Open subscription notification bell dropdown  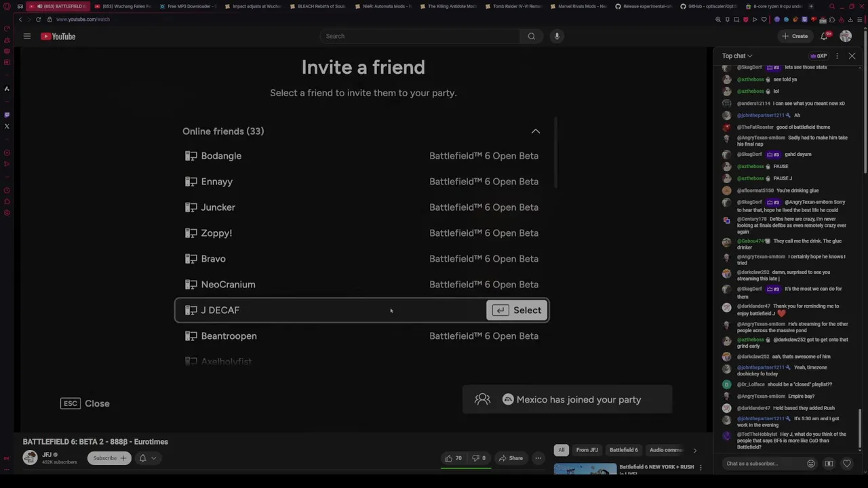tap(148, 458)
